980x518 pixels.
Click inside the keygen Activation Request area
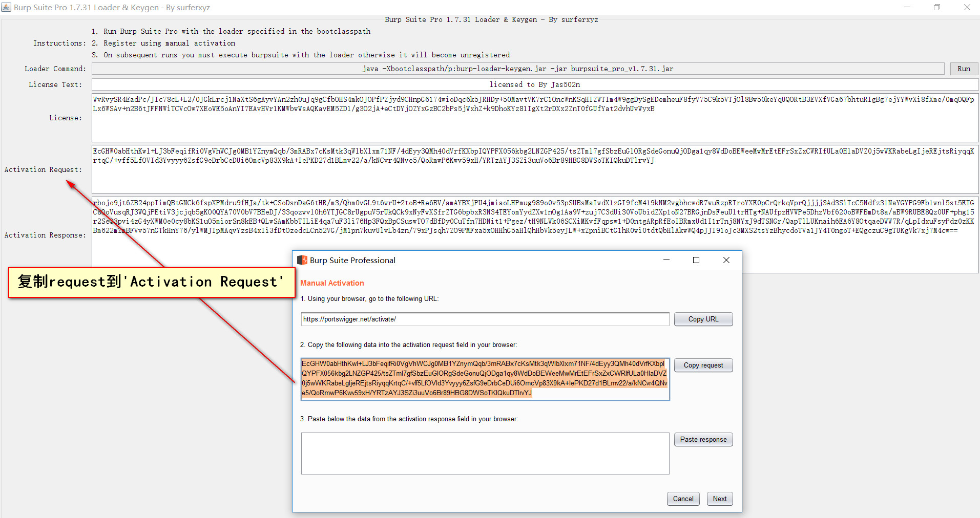point(535,169)
